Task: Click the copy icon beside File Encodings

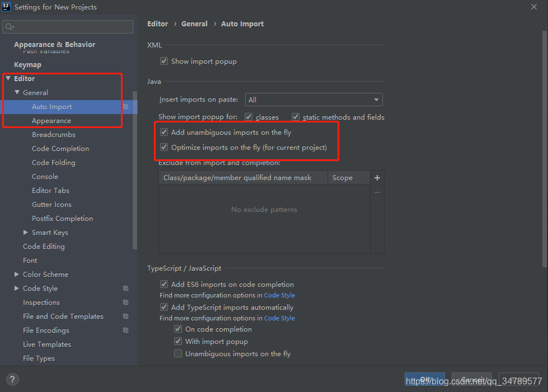Action: 126,330
